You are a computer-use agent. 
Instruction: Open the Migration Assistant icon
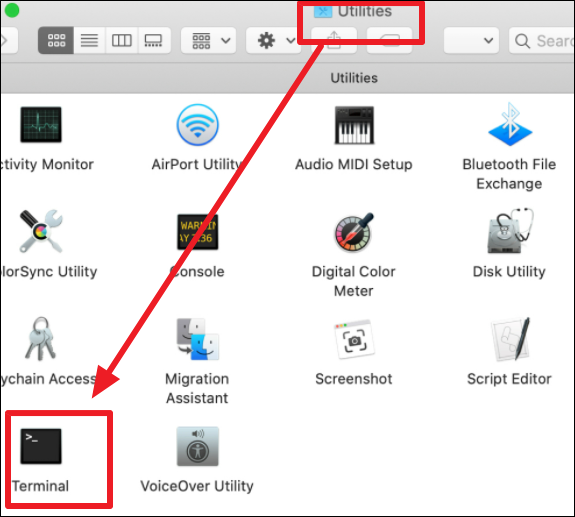click(198, 339)
